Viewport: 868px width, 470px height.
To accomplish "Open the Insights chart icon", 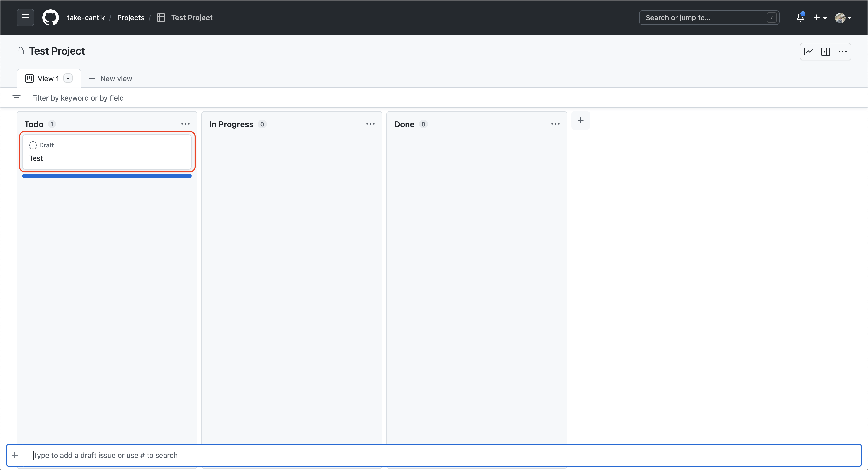I will [808, 52].
